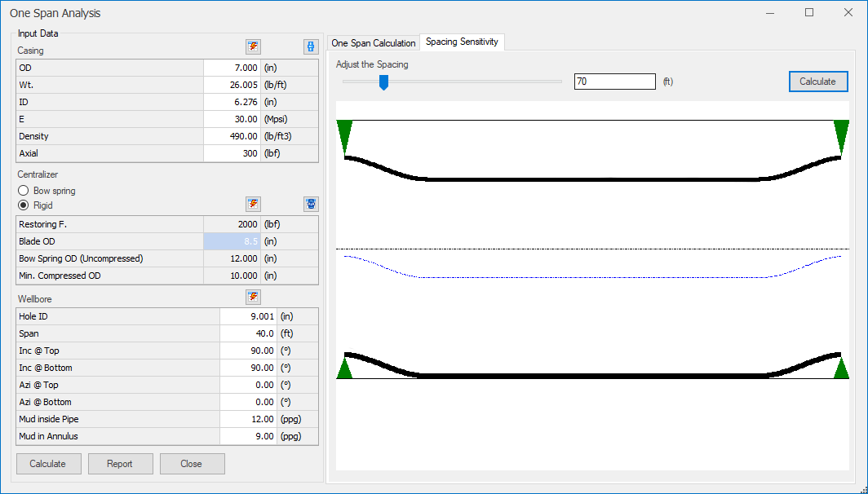The width and height of the screenshot is (868, 494).
Task: Click the lightning icon in the Wellbore section
Action: coord(253,297)
